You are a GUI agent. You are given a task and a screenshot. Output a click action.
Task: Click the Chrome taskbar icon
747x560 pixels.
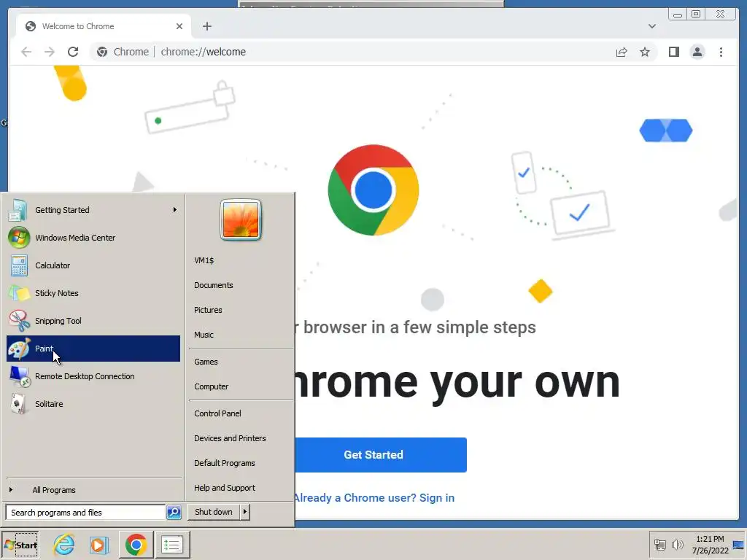point(136,545)
